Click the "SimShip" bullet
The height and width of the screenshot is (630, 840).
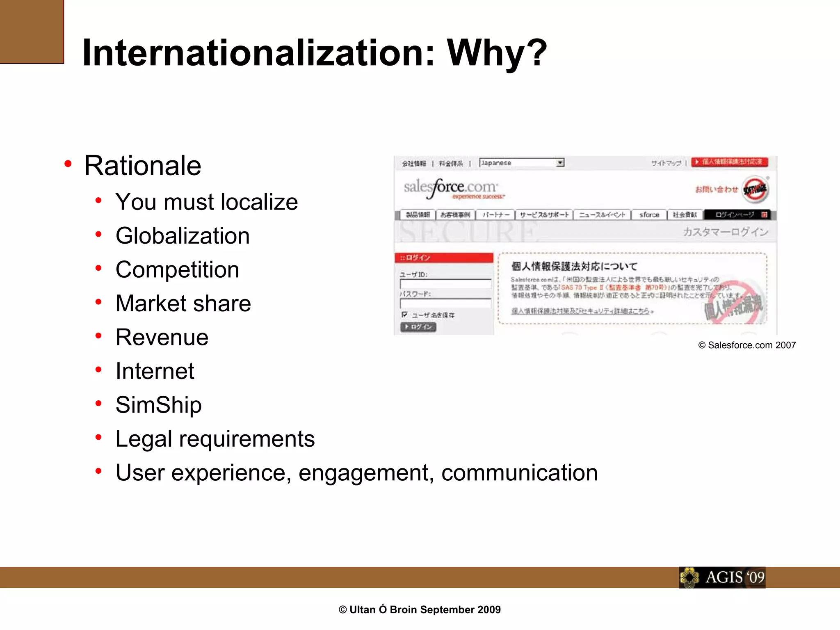coord(159,405)
